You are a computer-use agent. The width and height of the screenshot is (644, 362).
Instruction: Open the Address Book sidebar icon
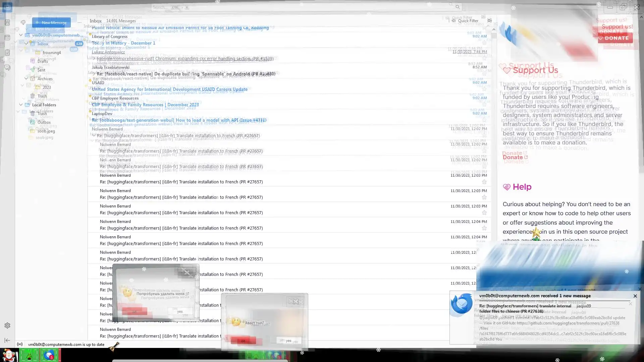point(7,22)
